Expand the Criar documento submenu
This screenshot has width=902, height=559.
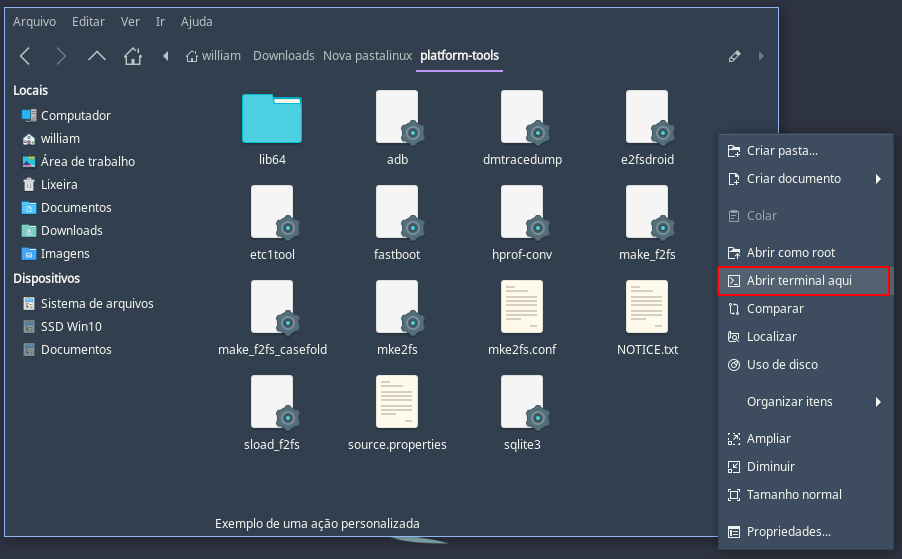[x=805, y=179]
